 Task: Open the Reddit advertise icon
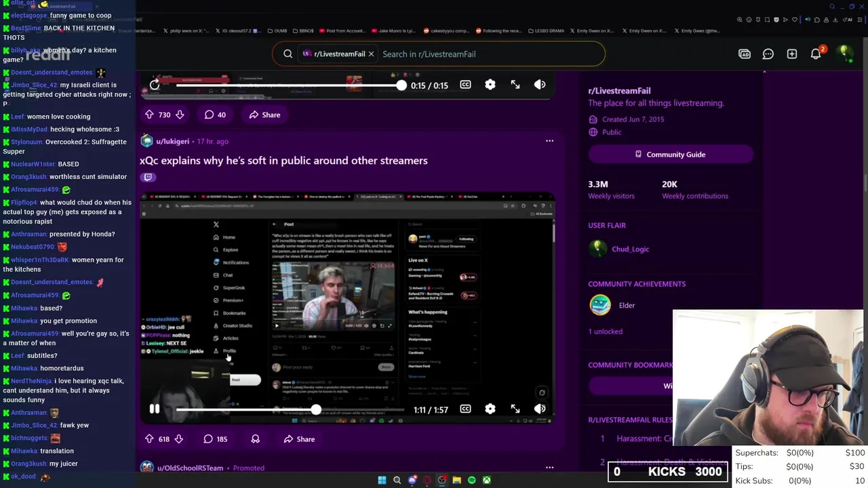[745, 54]
